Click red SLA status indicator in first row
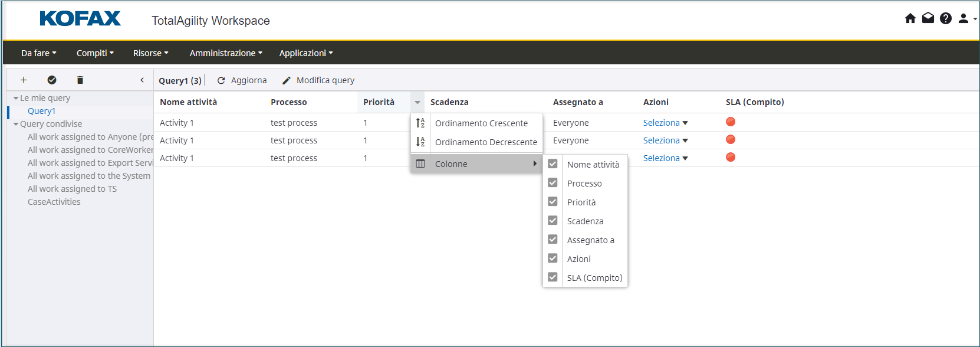 (731, 122)
